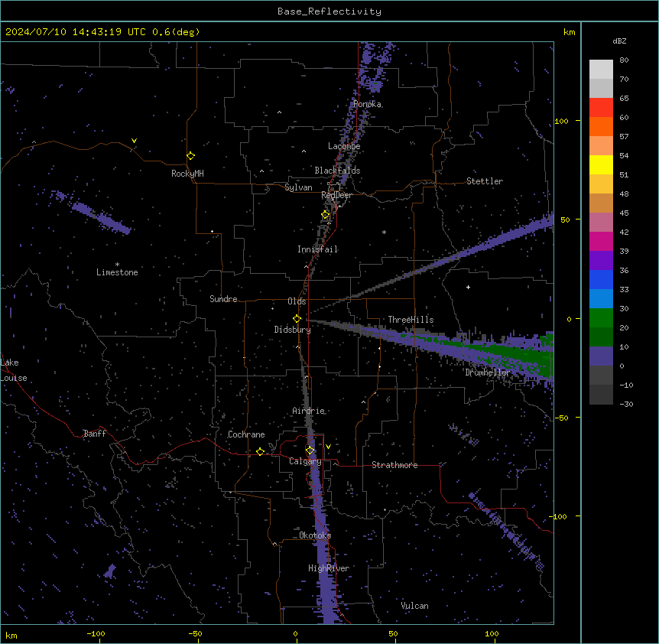Image resolution: width=659 pixels, height=644 pixels.
Task: Click the Ponoka city label
Action: 367,104
